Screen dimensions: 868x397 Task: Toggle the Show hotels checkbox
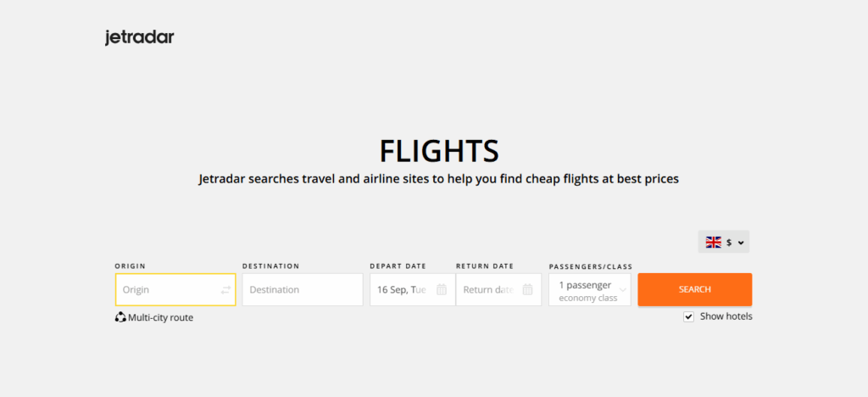[688, 316]
